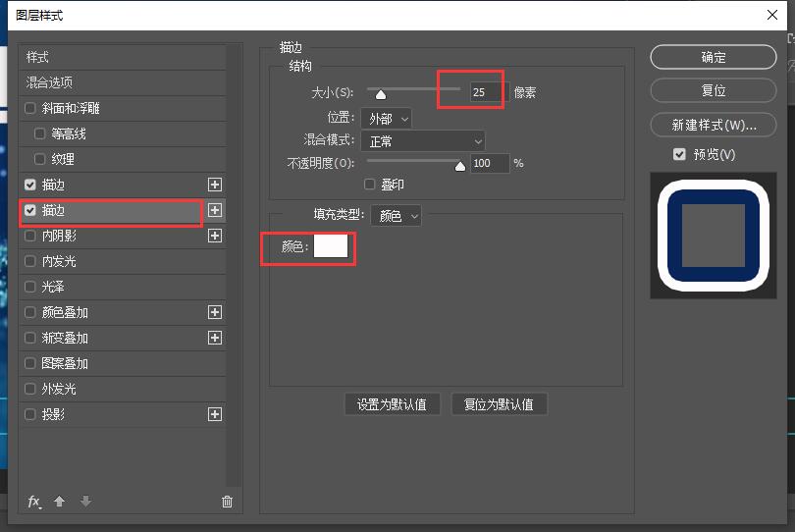Toggle the 预览(V) checkbox
This screenshot has width=795, height=532.
pyautogui.click(x=679, y=154)
